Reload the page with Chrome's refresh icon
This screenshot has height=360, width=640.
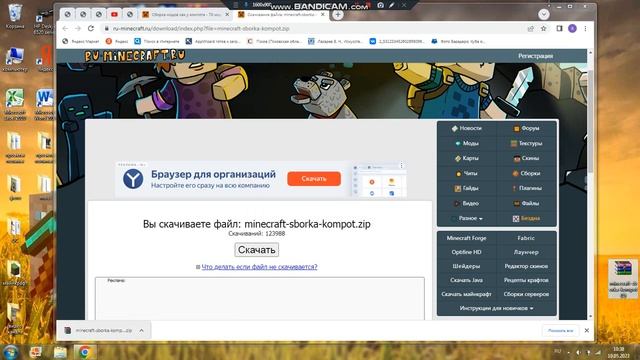coord(91,29)
